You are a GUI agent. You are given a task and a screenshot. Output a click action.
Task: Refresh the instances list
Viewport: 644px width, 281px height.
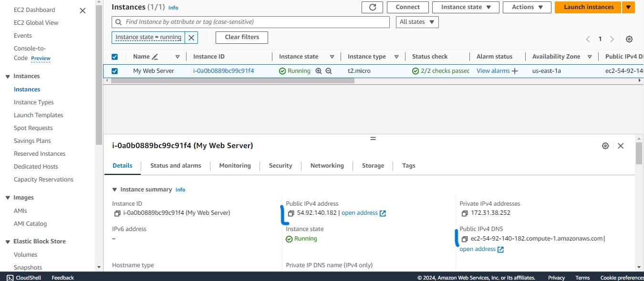click(x=372, y=7)
